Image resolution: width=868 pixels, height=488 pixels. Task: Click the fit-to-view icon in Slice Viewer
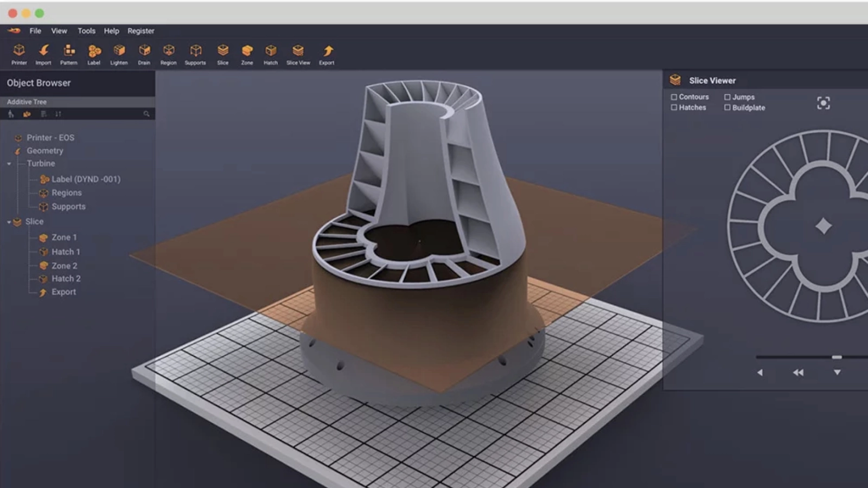824,103
